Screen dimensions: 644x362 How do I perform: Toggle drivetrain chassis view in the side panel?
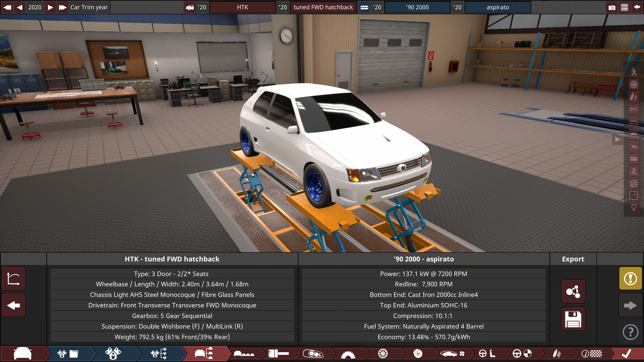pos(634,109)
